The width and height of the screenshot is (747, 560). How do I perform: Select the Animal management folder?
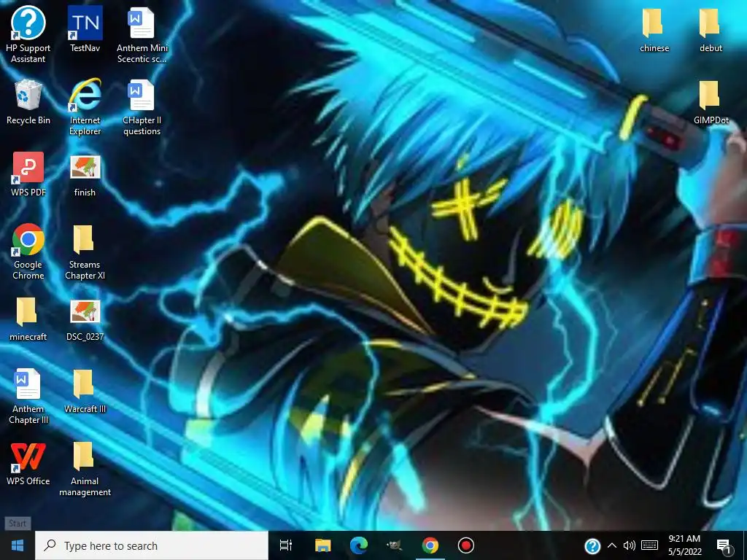85,469
